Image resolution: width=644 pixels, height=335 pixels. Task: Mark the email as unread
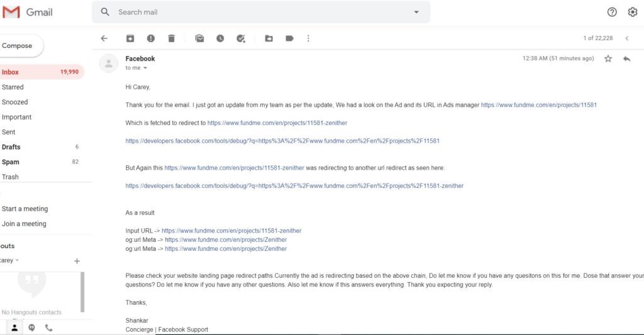199,38
